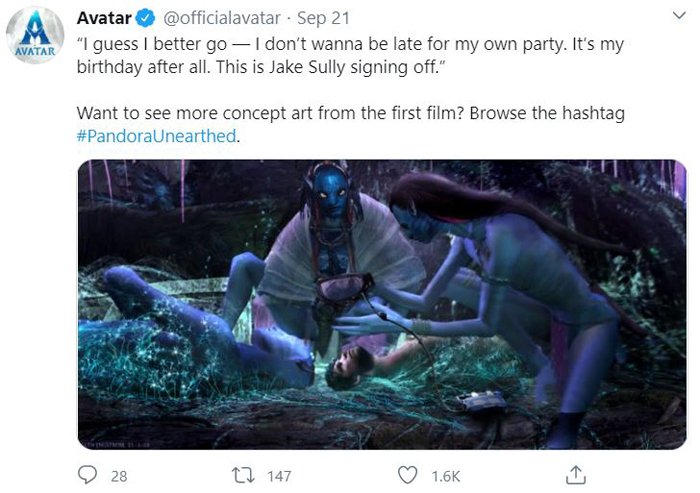Like the tweet with the heart icon

pyautogui.click(x=407, y=475)
